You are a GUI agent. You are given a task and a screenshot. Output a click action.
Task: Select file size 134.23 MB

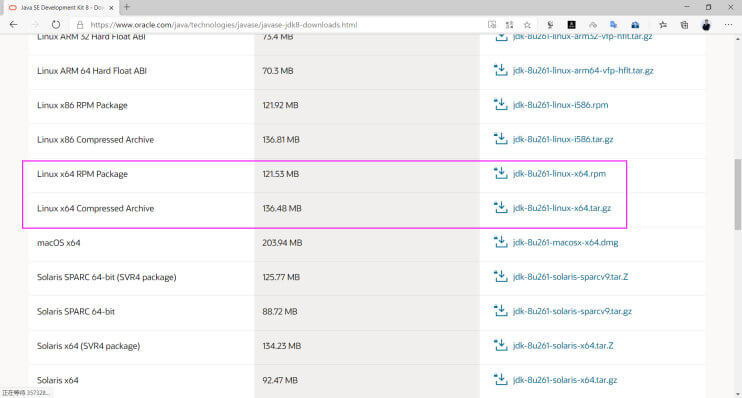[x=282, y=346]
